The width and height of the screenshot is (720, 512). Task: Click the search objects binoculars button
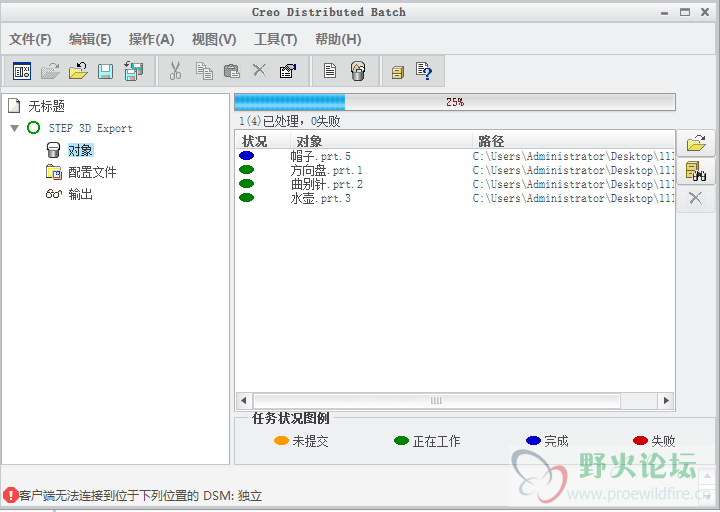[x=696, y=171]
